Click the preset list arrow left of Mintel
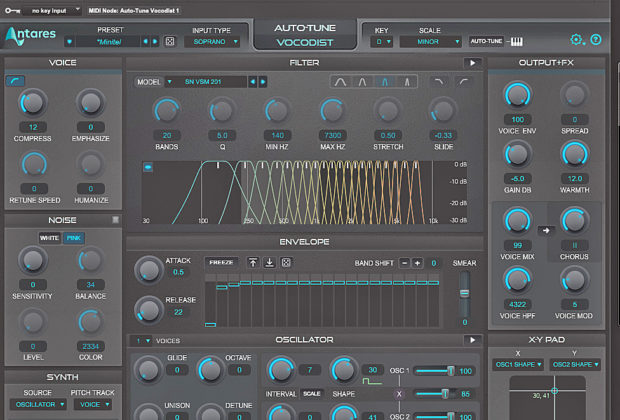The height and width of the screenshot is (420, 620). 70,42
